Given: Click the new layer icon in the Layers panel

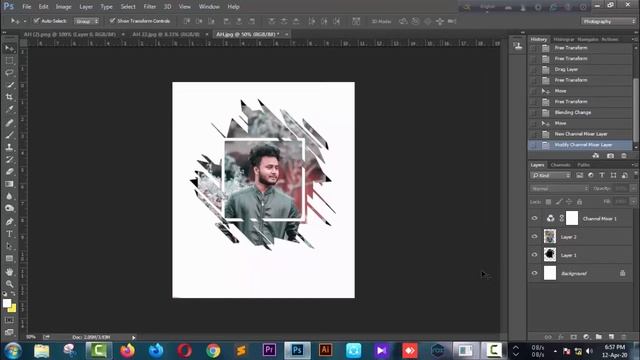Looking at the screenshot, I should pos(611,337).
